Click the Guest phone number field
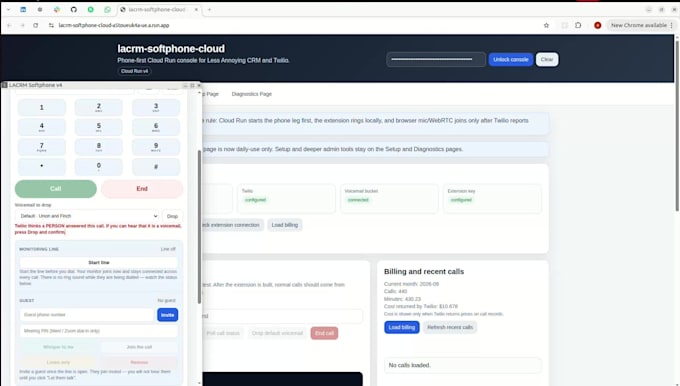 coord(86,315)
